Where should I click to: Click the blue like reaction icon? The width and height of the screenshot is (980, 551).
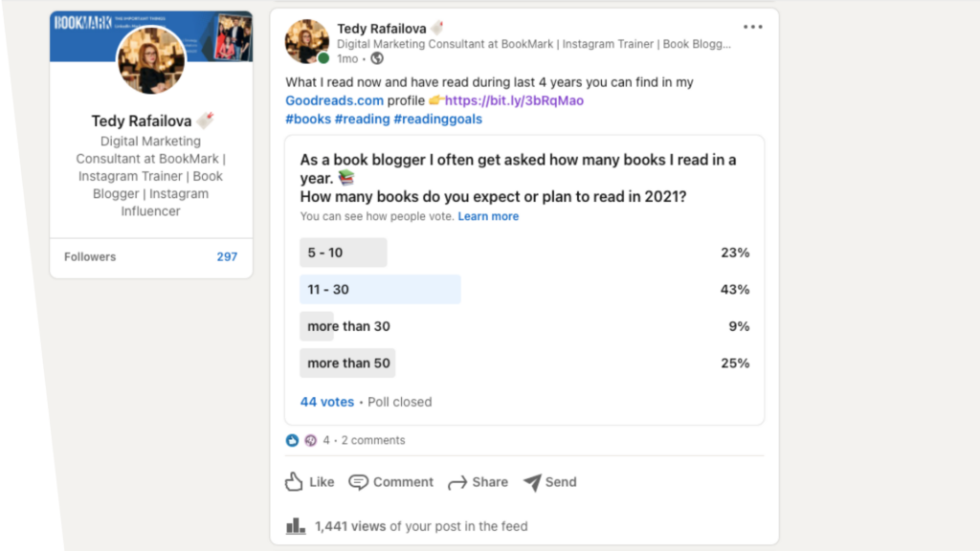click(x=292, y=440)
